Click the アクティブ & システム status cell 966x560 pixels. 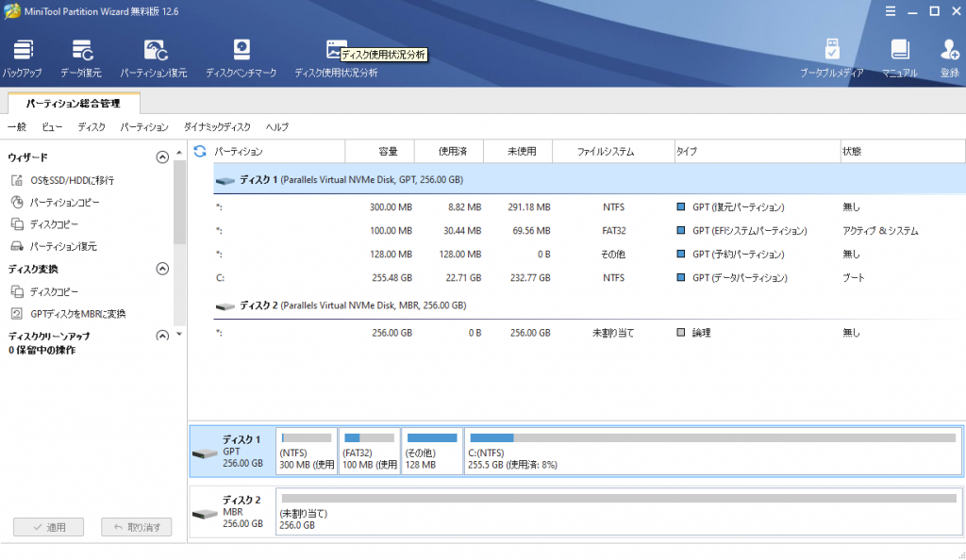[x=880, y=231]
